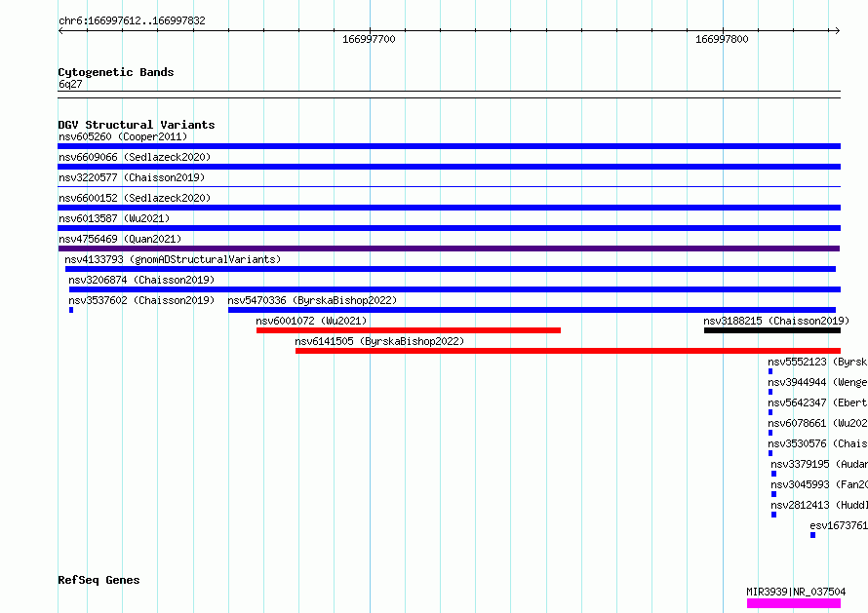868x613 pixels.
Task: Click the 166997700 ruler position marker
Action: [x=369, y=39]
